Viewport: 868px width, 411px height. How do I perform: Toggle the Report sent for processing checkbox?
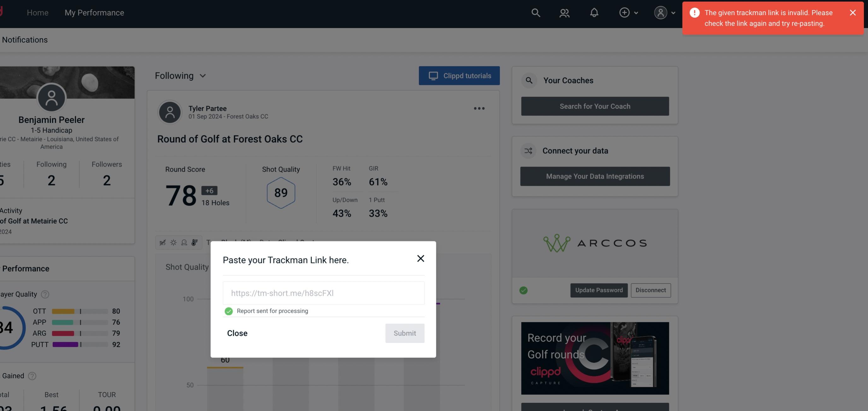228,311
